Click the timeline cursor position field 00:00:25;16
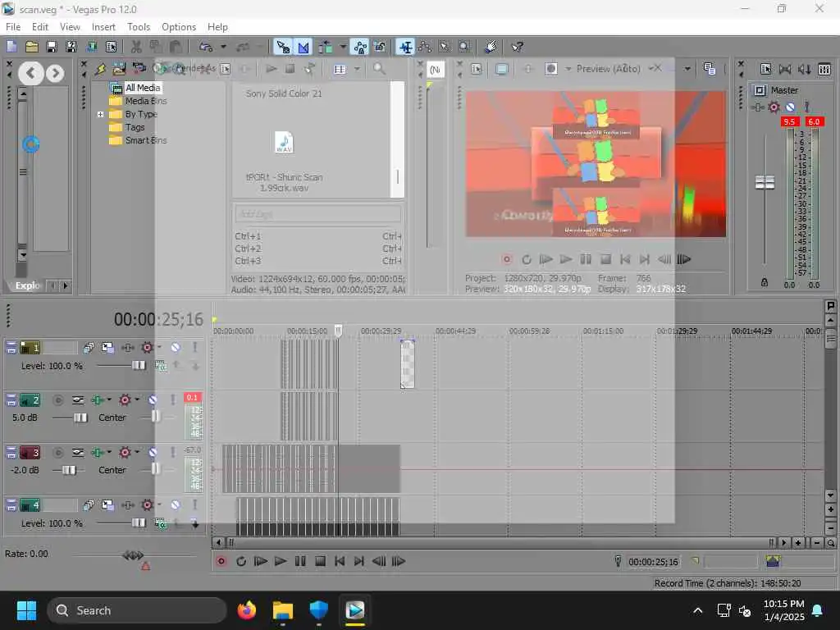This screenshot has height=630, width=840. (653, 561)
